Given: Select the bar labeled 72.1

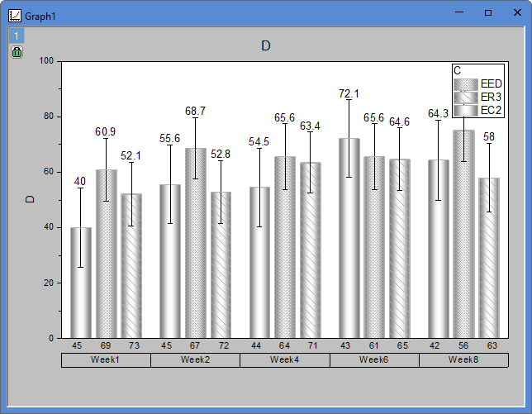Looking at the screenshot, I should [x=349, y=238].
